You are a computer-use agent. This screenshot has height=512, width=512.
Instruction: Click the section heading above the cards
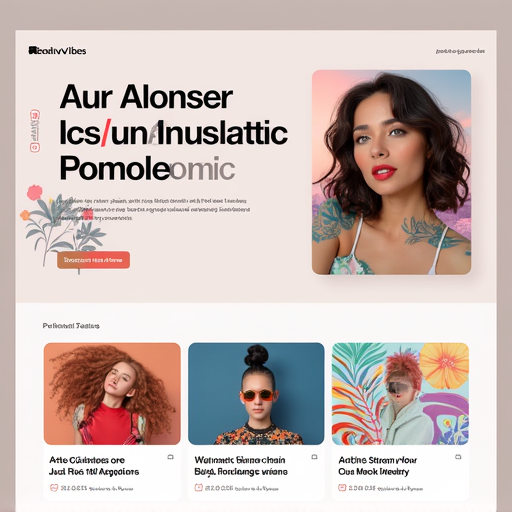click(x=71, y=326)
